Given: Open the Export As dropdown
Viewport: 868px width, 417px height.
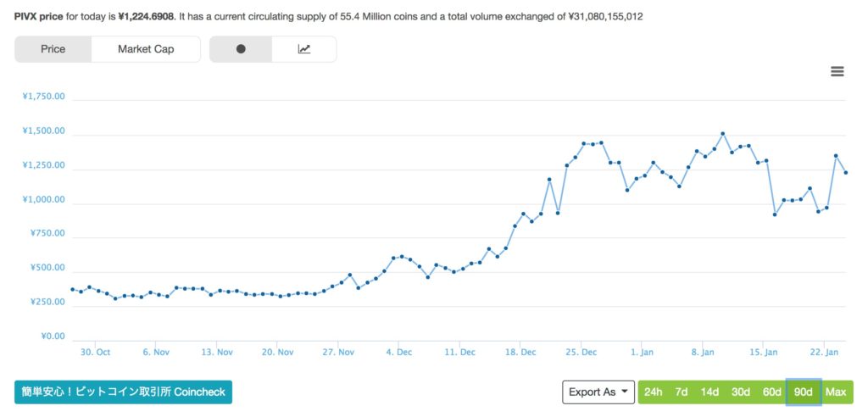Looking at the screenshot, I should click(598, 392).
